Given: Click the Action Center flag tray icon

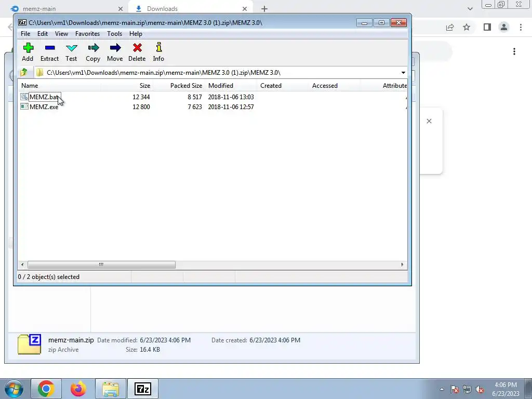Looking at the screenshot, I should [455, 389].
